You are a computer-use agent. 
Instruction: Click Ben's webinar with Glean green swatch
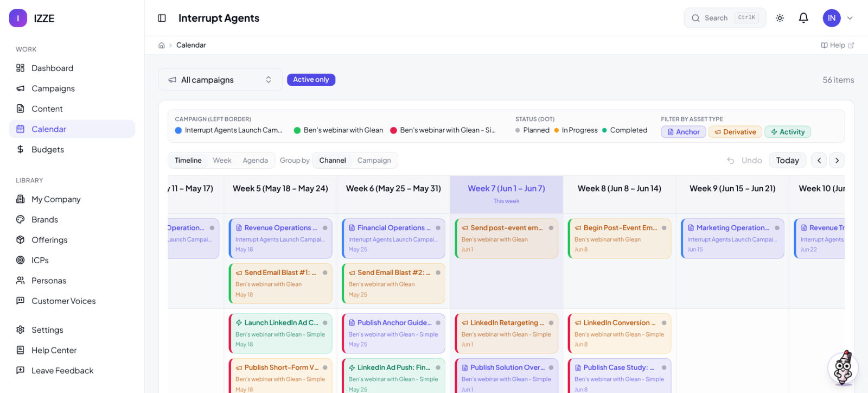(297, 130)
